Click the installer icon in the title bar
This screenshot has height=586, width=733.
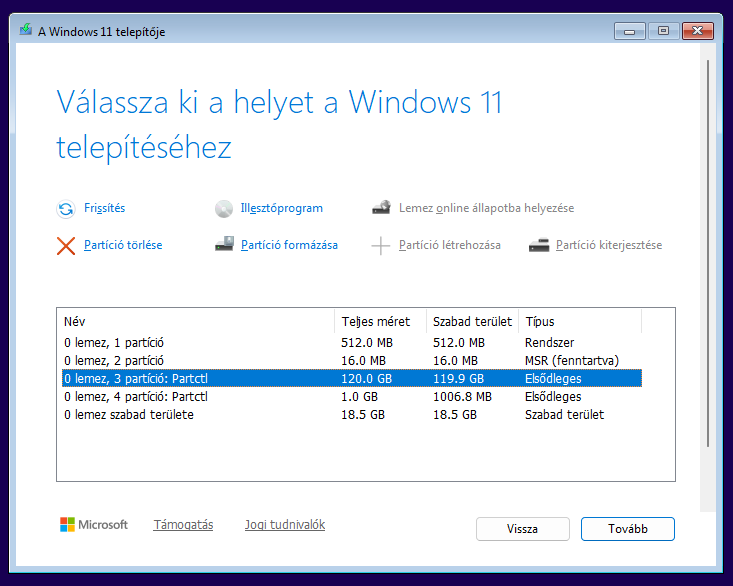(x=26, y=30)
